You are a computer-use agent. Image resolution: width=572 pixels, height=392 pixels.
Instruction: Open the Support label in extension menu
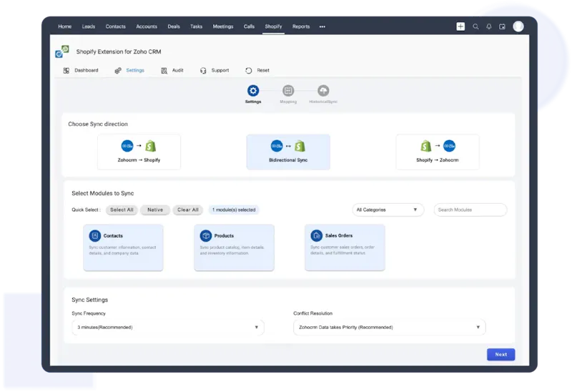point(220,70)
